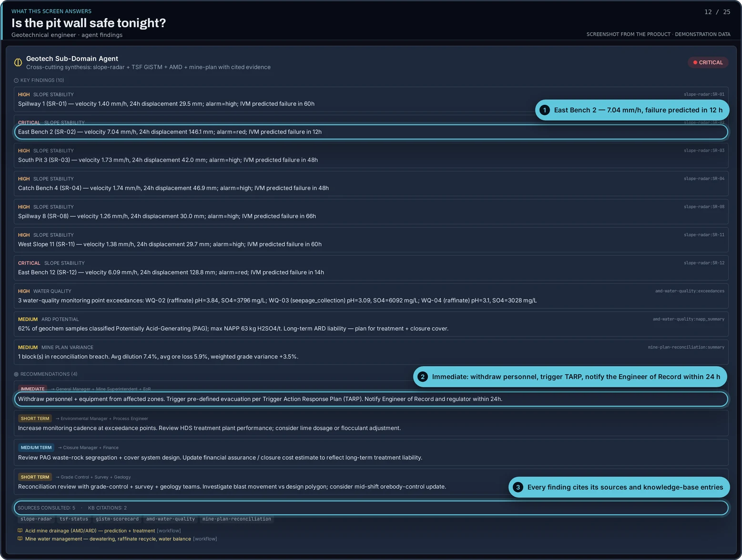Click annotation marker number 3
Viewport: 742px width, 560px height.
[x=518, y=487]
